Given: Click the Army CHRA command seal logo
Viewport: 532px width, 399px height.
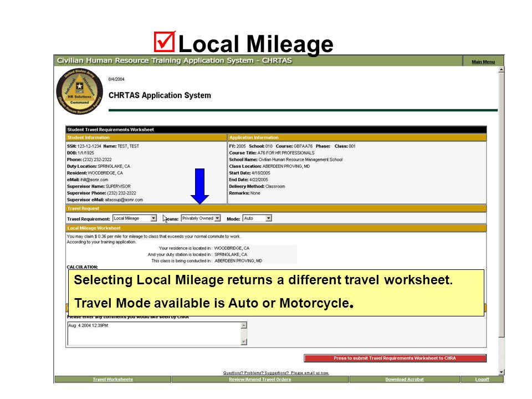Looking at the screenshot, I should coord(79,91).
